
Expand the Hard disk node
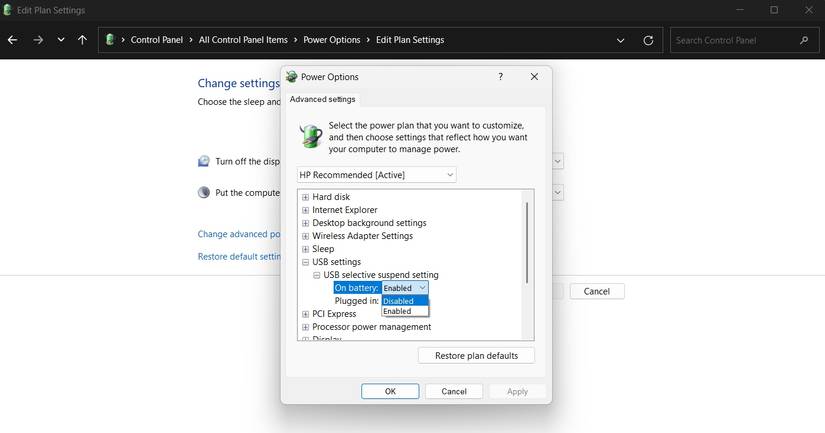coord(305,197)
